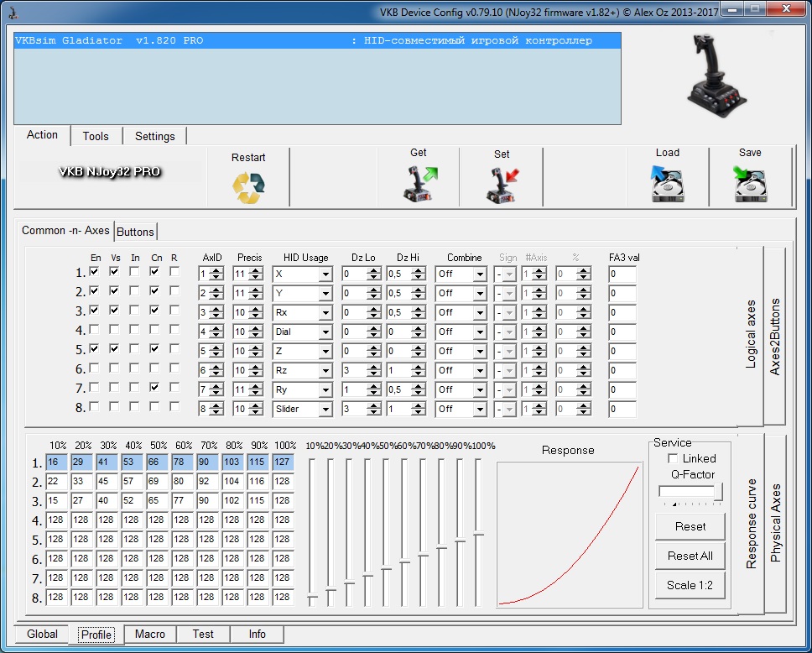The height and width of the screenshot is (653, 812).
Task: Click the Reset All button
Action: (x=690, y=556)
